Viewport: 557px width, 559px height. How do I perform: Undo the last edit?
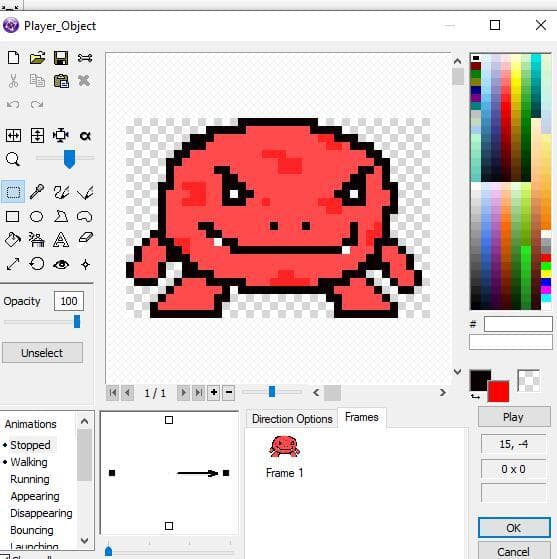coord(13,104)
